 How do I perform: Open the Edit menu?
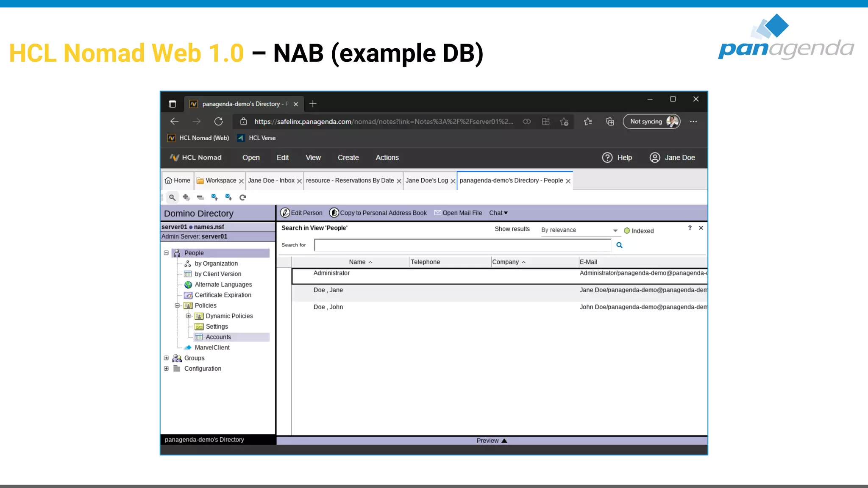pos(283,158)
